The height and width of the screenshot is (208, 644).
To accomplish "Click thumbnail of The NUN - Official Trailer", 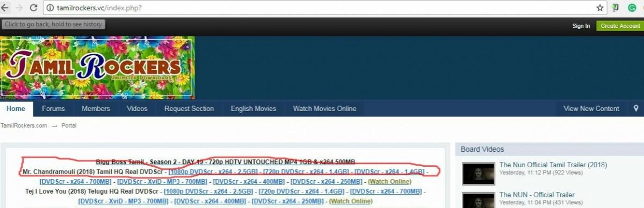I will tap(479, 200).
